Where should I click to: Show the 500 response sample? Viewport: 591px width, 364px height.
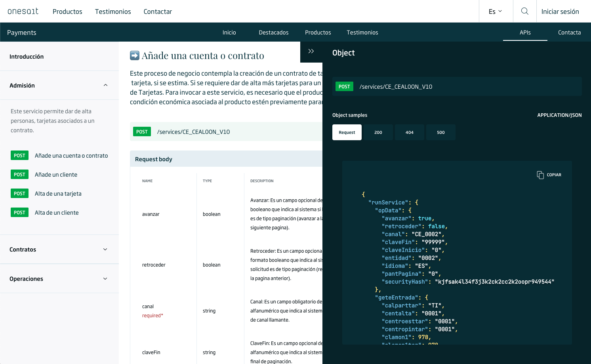[x=441, y=132]
